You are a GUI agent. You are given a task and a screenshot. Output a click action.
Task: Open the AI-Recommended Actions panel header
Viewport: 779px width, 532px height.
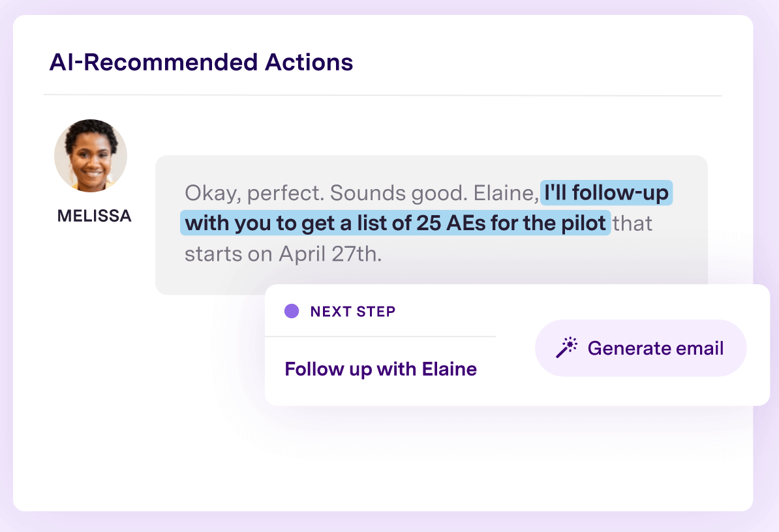(x=202, y=62)
